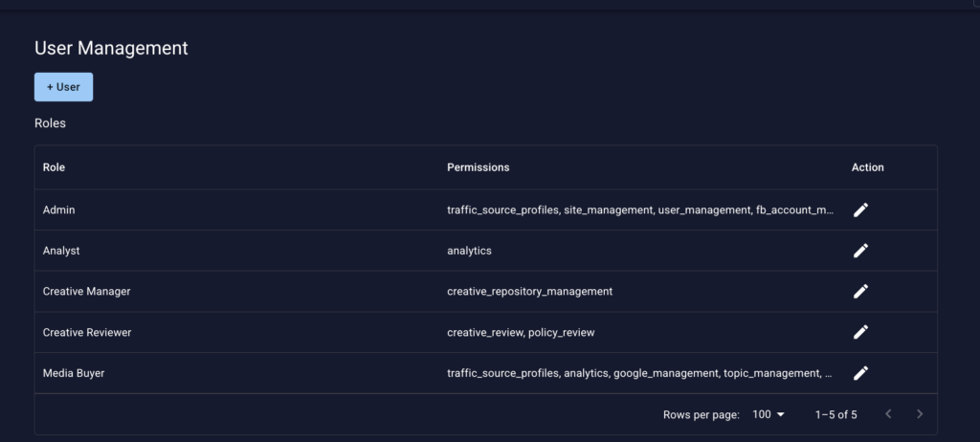The image size is (980, 442).
Task: Select the Creative Manager role name
Action: click(86, 292)
